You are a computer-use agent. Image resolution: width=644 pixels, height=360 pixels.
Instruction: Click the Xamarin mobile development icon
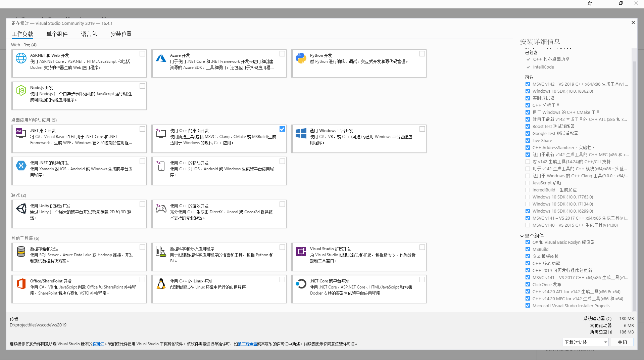[21, 165]
